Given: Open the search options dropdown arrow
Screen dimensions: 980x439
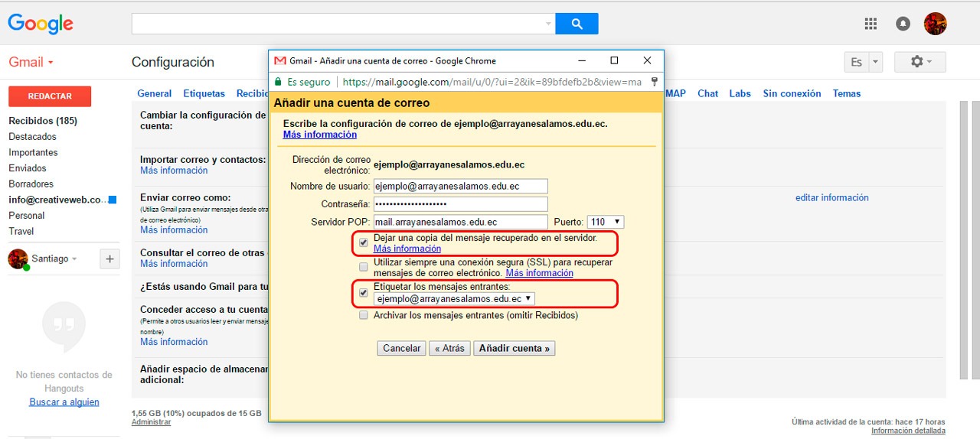Looking at the screenshot, I should (548, 24).
